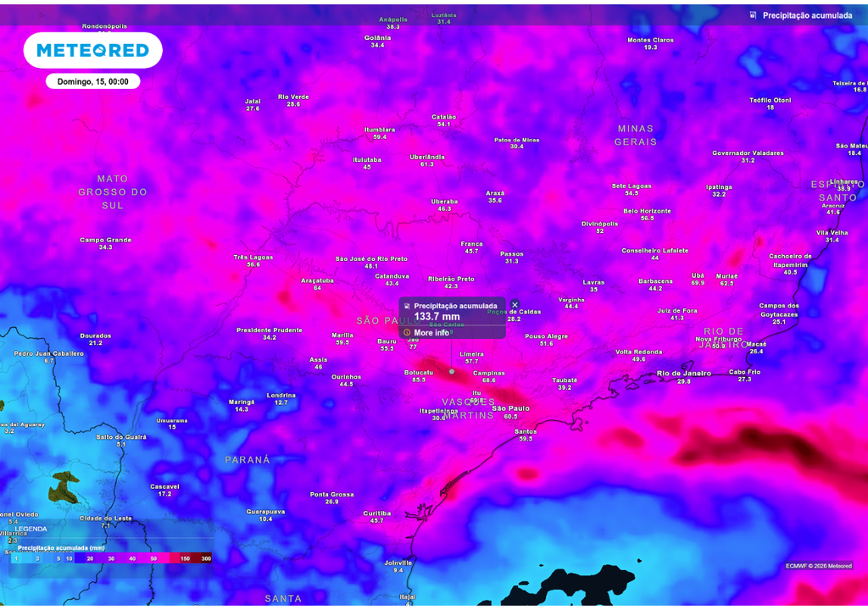This screenshot has height=610, width=868.
Task: Select the Rio de Janeiro marker on the map
Action: tap(682, 373)
